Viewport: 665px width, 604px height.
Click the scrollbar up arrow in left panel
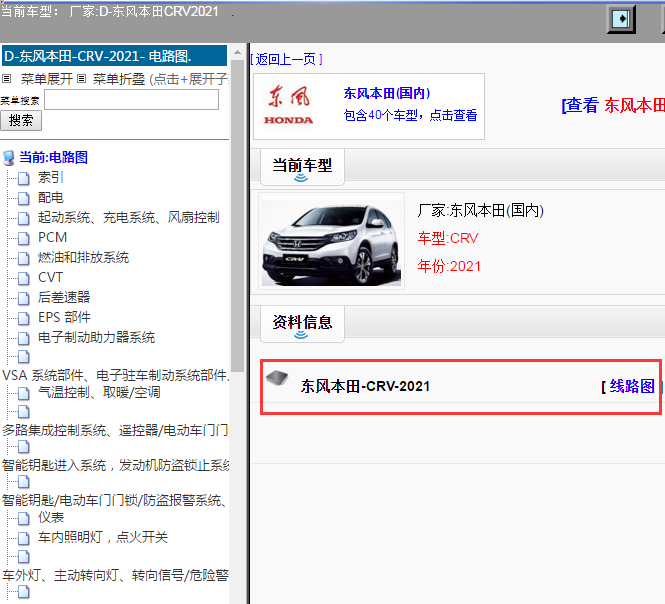click(x=238, y=53)
